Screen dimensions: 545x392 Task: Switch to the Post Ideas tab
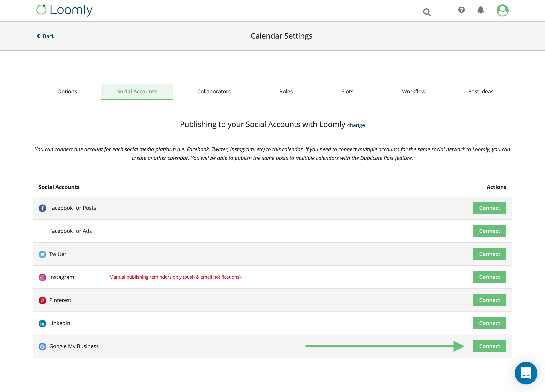coord(481,91)
